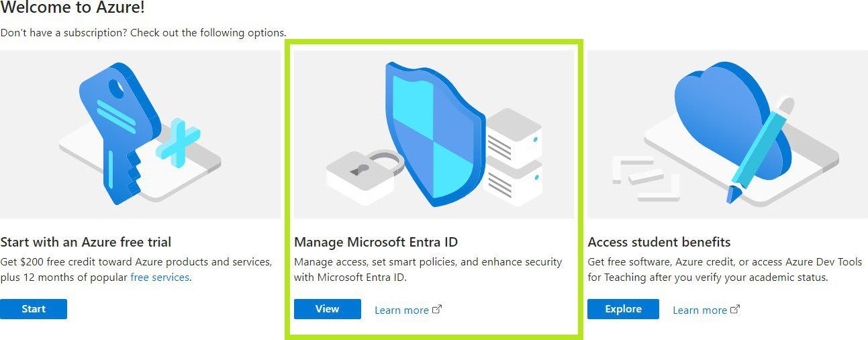
Task: Open Learn more link beside Explore
Action: (700, 310)
